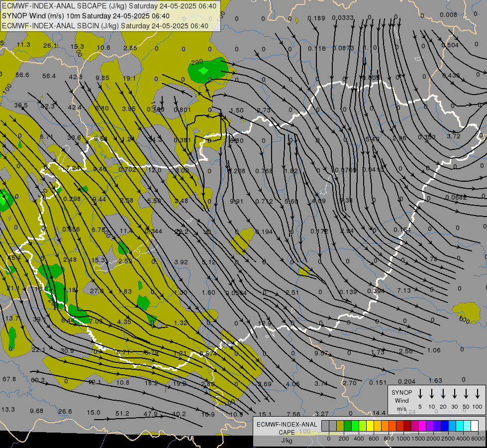Click the 10 m/s wind arrow in legend
This screenshot has width=487, height=448.
(432, 394)
